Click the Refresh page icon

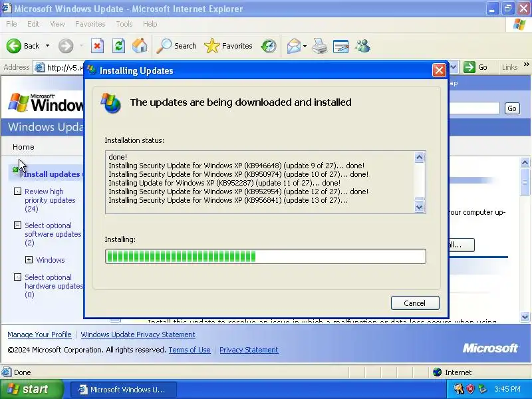click(119, 46)
